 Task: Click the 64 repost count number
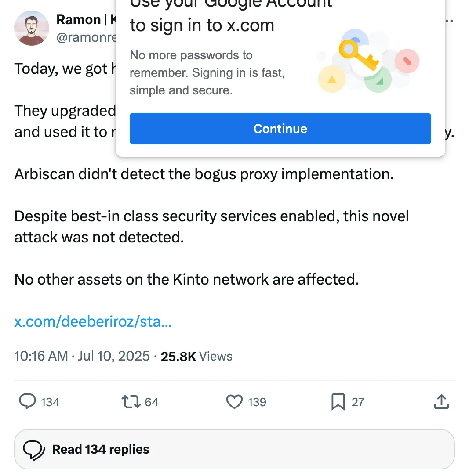152,402
